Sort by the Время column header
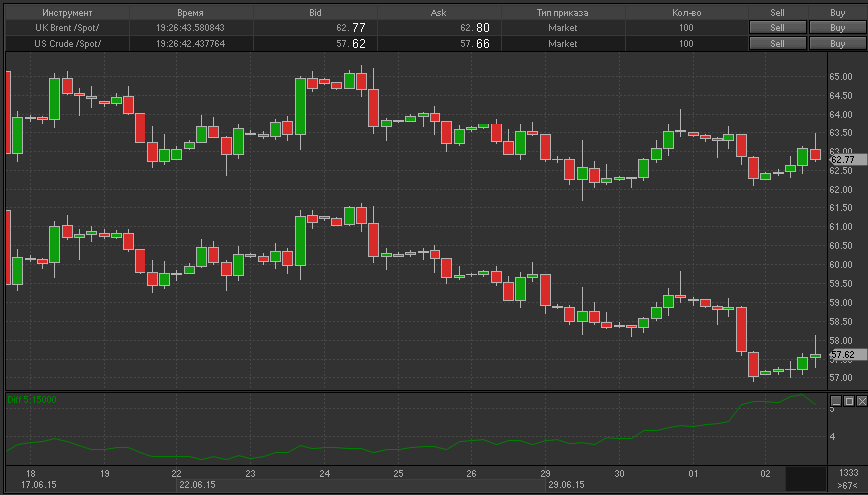Image resolution: width=868 pixels, height=495 pixels. [190, 12]
